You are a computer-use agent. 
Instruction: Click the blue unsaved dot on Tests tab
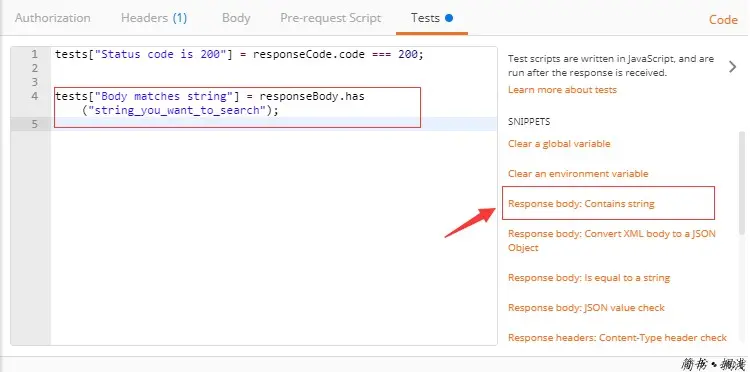pyautogui.click(x=448, y=18)
